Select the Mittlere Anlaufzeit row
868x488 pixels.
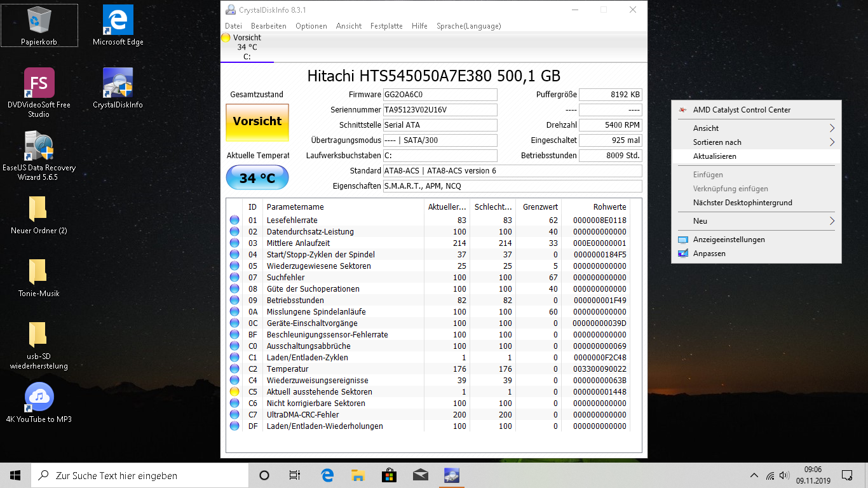tap(429, 243)
